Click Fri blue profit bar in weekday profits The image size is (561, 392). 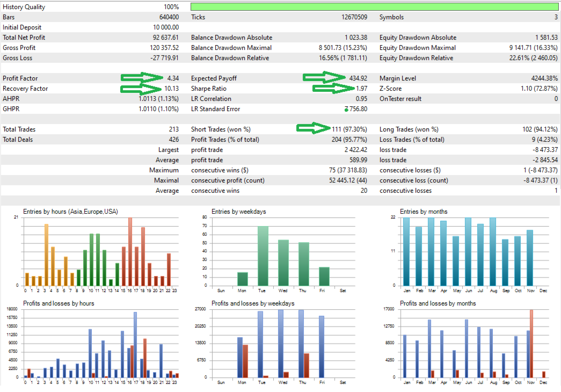[x=322, y=346]
